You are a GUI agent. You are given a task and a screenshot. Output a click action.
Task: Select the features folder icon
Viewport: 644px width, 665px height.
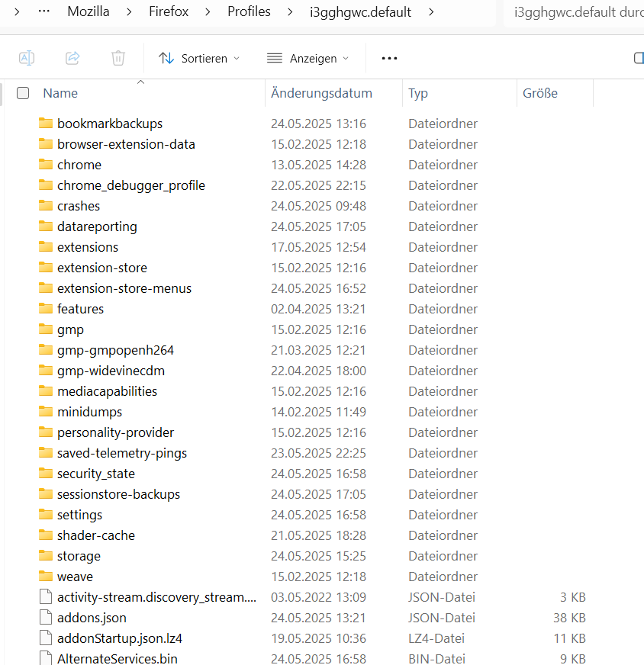[46, 308]
